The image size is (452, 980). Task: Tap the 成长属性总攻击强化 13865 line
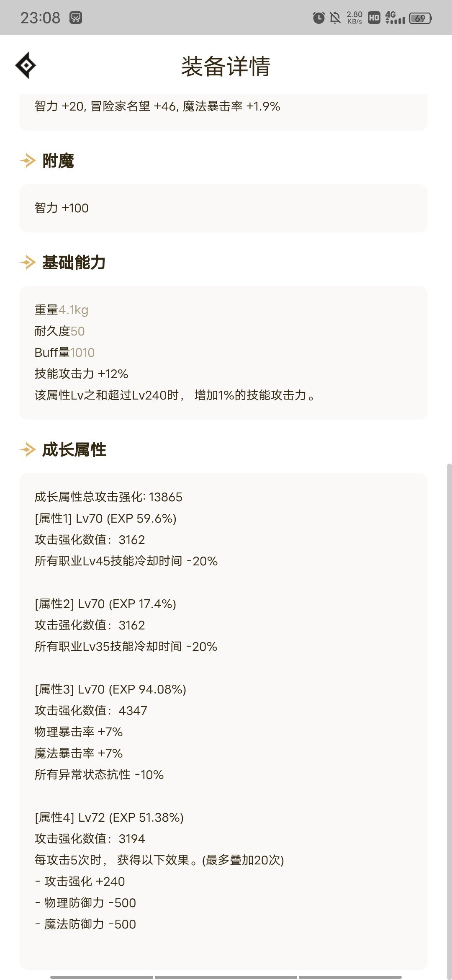pos(108,497)
